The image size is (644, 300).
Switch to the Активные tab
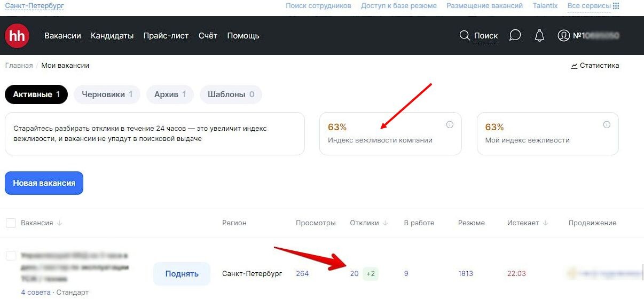point(36,94)
